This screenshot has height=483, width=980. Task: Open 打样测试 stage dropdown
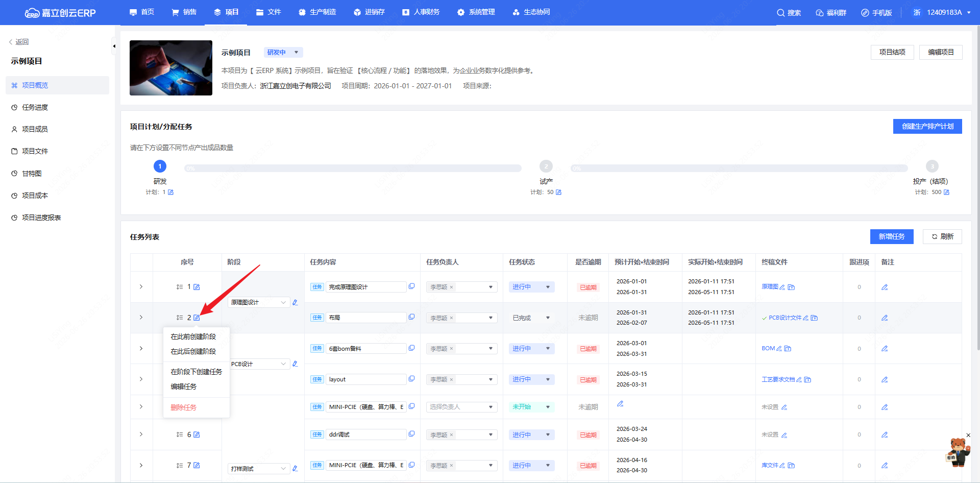259,469
